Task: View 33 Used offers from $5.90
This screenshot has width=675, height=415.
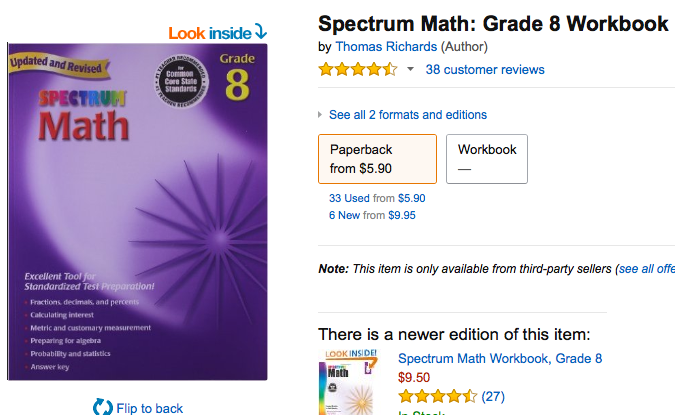Action: point(377,198)
